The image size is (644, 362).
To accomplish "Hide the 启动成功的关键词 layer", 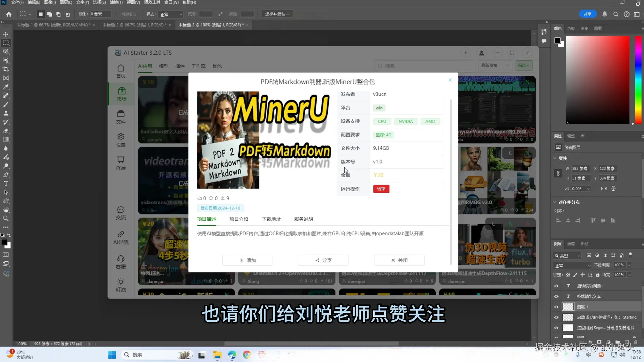I will [x=556, y=318].
